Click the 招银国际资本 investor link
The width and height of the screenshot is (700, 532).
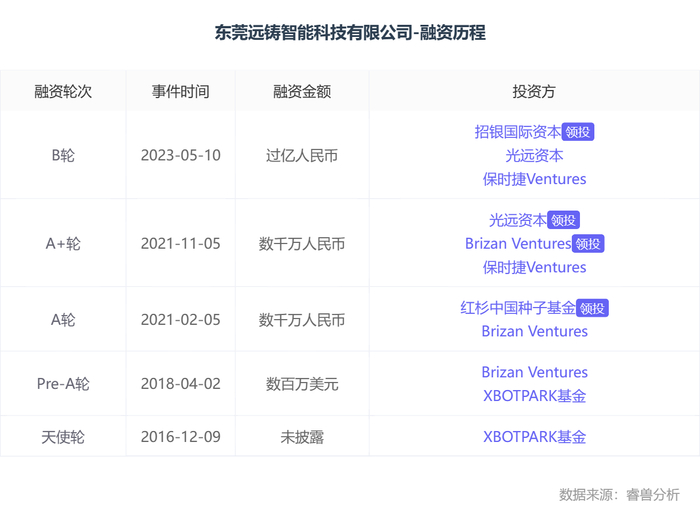pyautogui.click(x=517, y=131)
